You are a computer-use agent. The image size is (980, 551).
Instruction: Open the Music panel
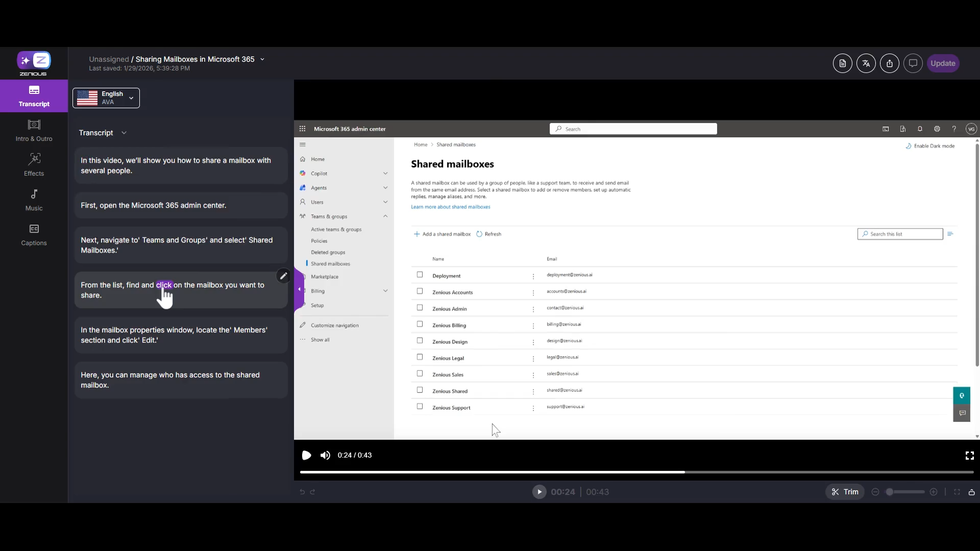[x=34, y=199]
